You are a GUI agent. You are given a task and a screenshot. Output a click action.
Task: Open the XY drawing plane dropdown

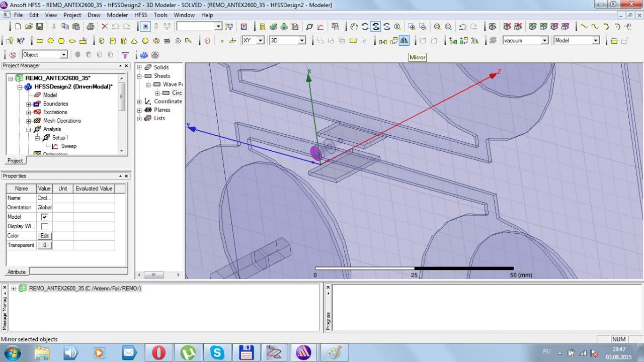[260, 41]
